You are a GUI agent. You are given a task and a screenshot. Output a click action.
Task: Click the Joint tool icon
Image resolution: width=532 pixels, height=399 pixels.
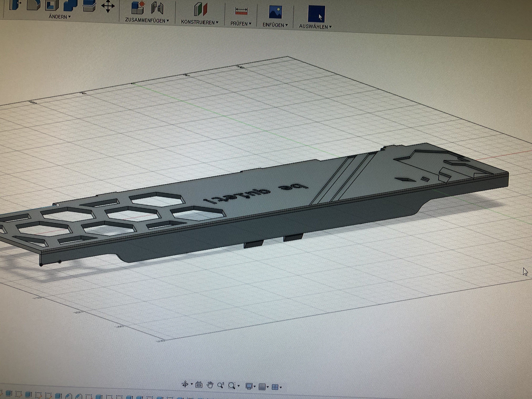[157, 8]
